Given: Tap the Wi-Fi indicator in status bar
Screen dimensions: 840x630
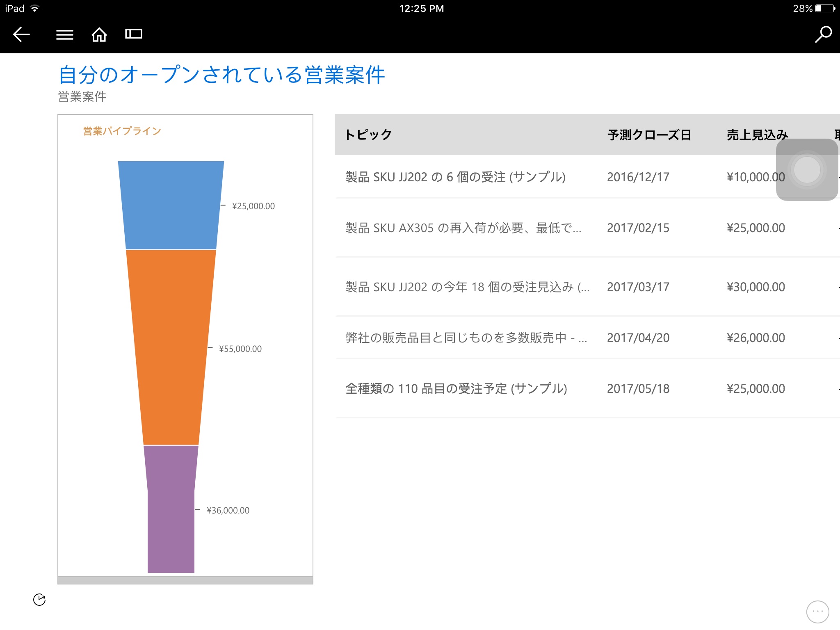Looking at the screenshot, I should (x=35, y=8).
